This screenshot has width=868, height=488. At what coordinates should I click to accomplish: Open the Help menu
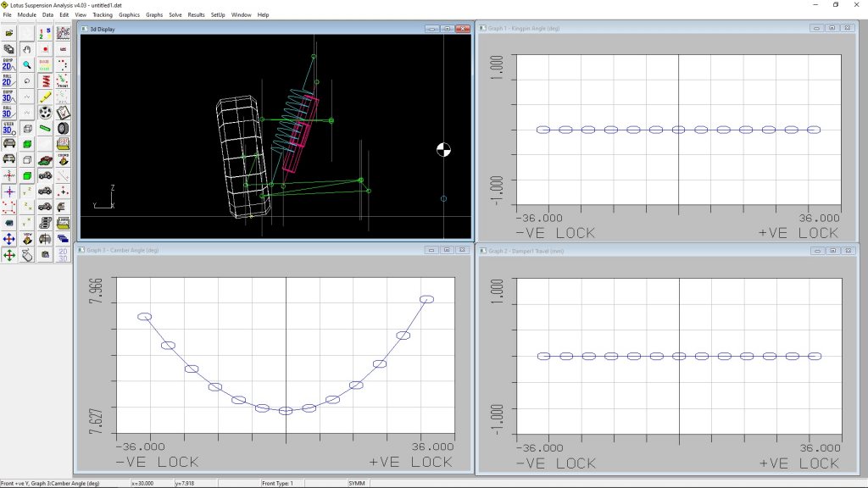coord(263,15)
